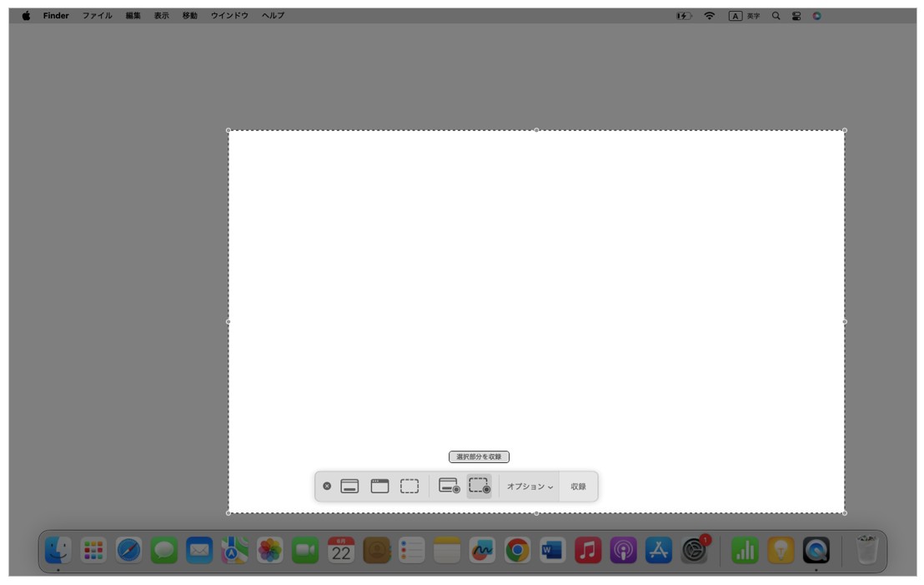This screenshot has height=585, width=924.
Task: Open Photos from the Dock
Action: (x=270, y=551)
